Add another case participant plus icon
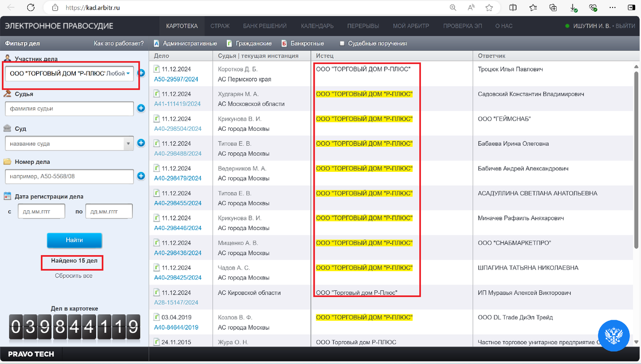The image size is (641, 364). coord(141,73)
